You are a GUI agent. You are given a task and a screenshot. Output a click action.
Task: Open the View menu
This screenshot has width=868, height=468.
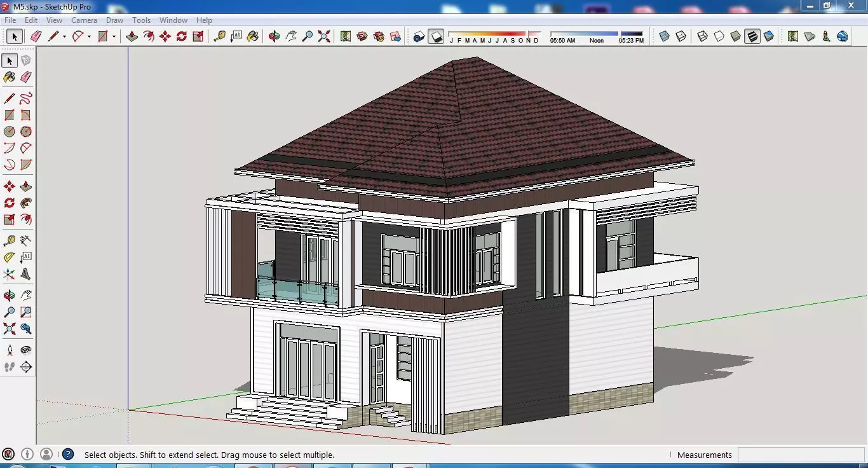pyautogui.click(x=54, y=20)
